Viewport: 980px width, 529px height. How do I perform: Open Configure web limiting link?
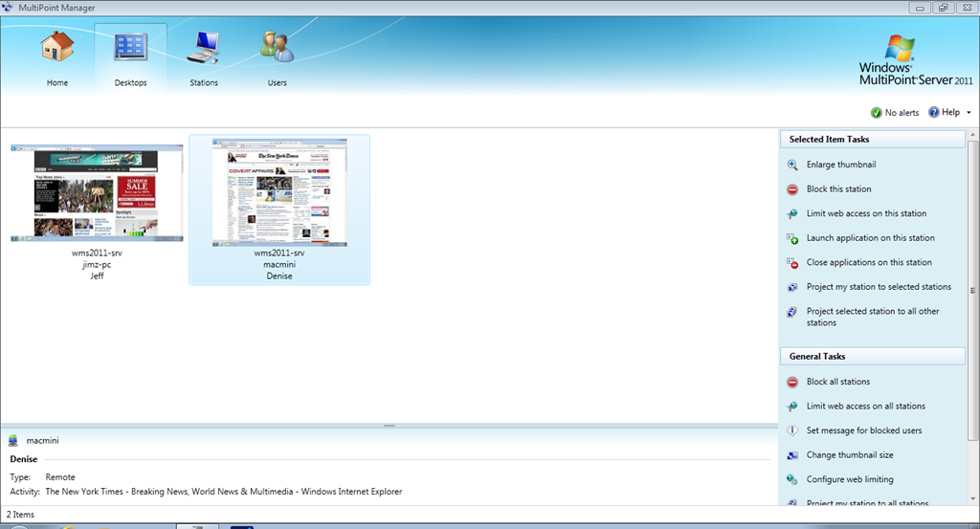click(x=852, y=479)
